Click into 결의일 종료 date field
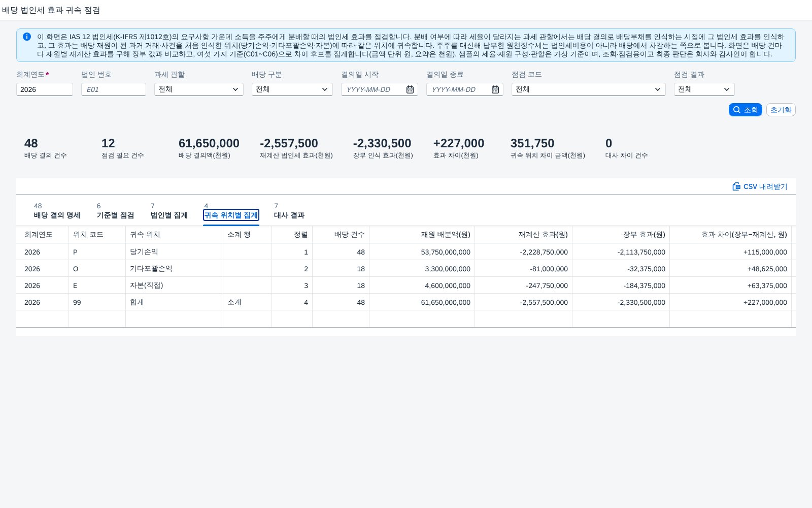This screenshot has height=508, width=812. pyautogui.click(x=459, y=89)
